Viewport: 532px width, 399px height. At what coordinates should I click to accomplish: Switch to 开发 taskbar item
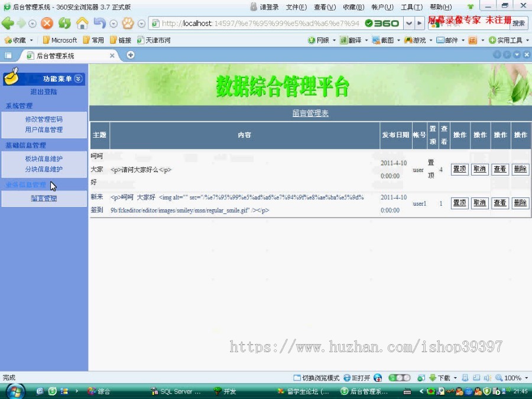(x=225, y=391)
